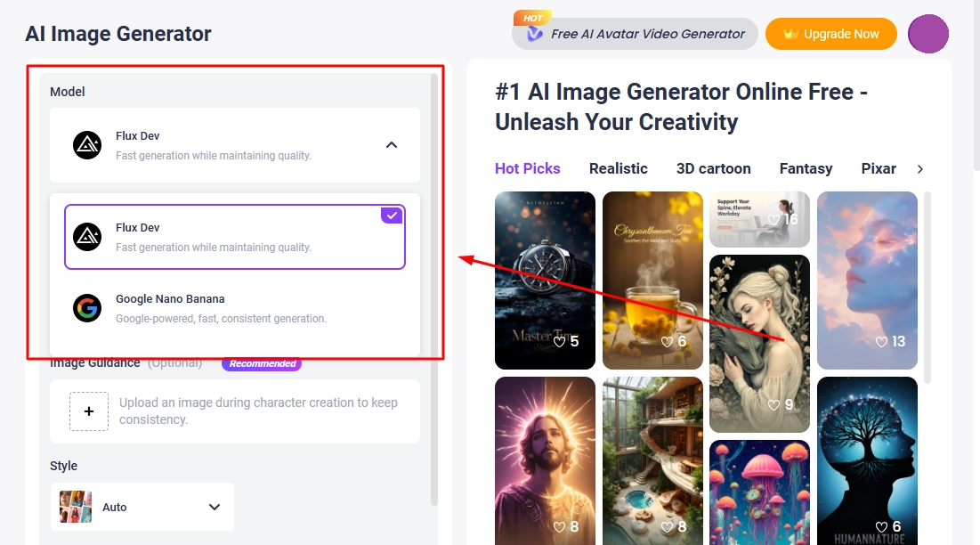The image size is (980, 545).
Task: Open the Fantasy category tab
Action: click(806, 168)
